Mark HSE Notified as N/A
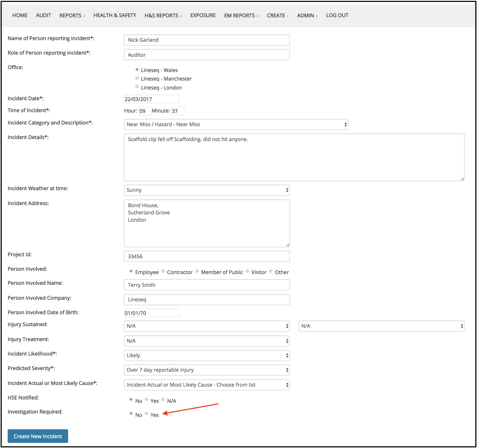 click(x=163, y=399)
